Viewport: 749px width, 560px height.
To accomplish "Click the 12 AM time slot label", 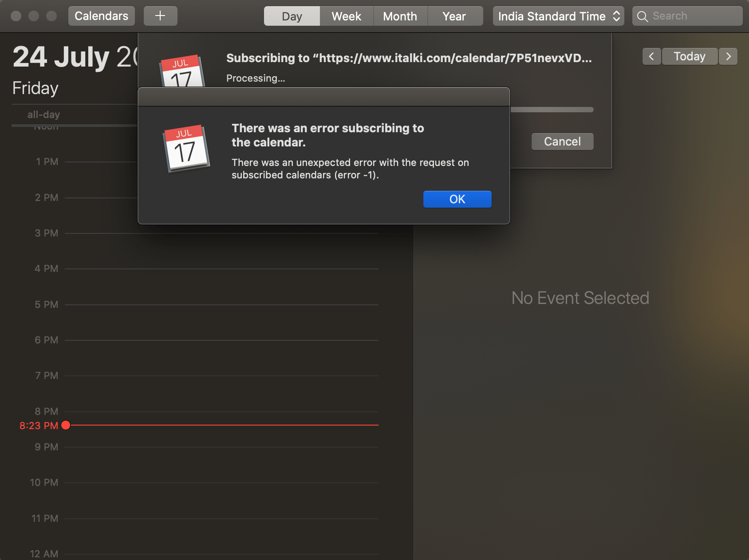I will coord(44,554).
